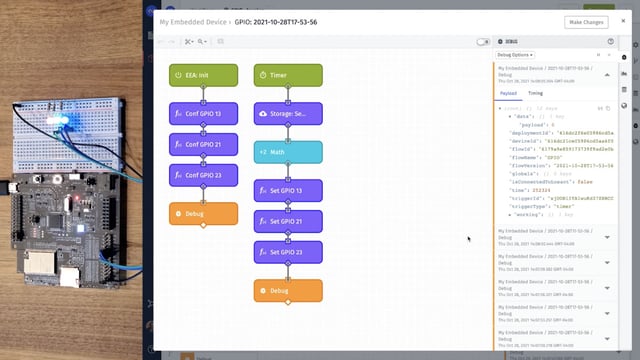Image resolution: width=640 pixels, height=360 pixels.
Task: Select the Math node
Action: 288,152
